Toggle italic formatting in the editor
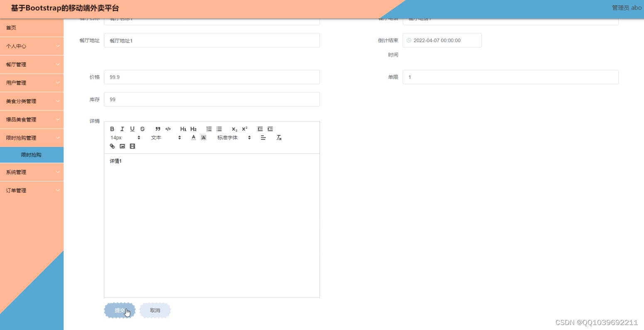644x330 pixels. (122, 129)
